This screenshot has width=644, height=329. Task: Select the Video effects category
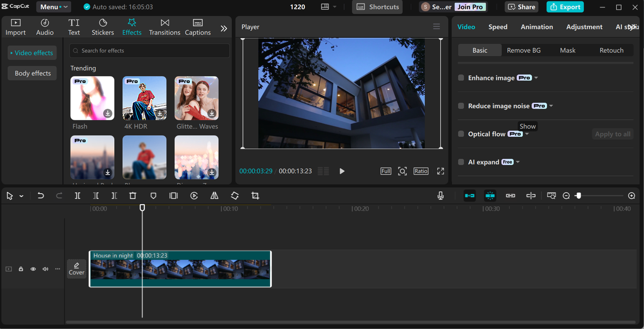click(32, 53)
